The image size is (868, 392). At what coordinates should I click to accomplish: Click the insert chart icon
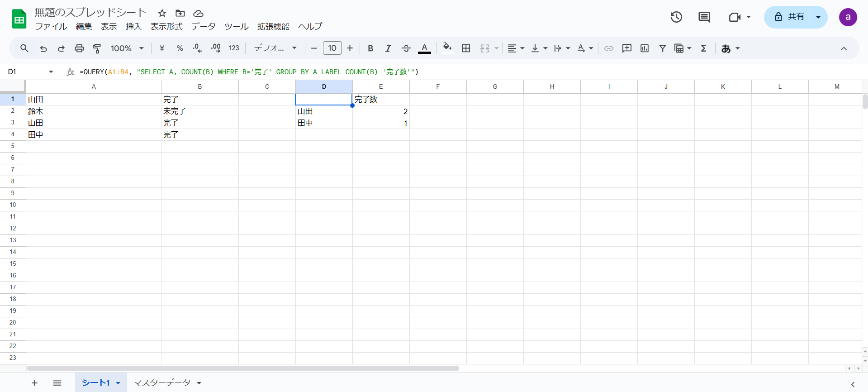pyautogui.click(x=645, y=48)
